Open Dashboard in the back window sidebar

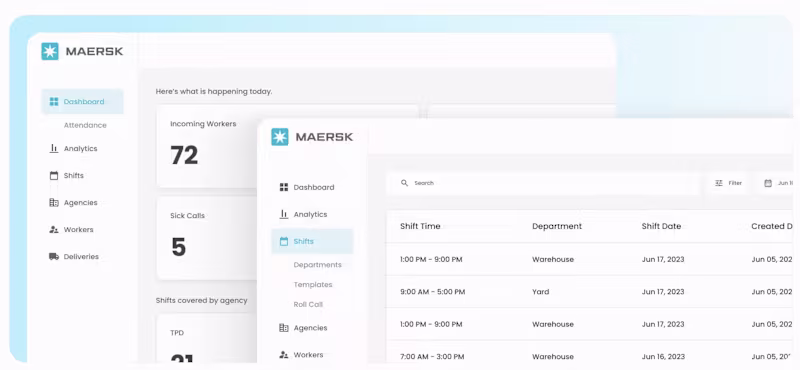click(83, 102)
